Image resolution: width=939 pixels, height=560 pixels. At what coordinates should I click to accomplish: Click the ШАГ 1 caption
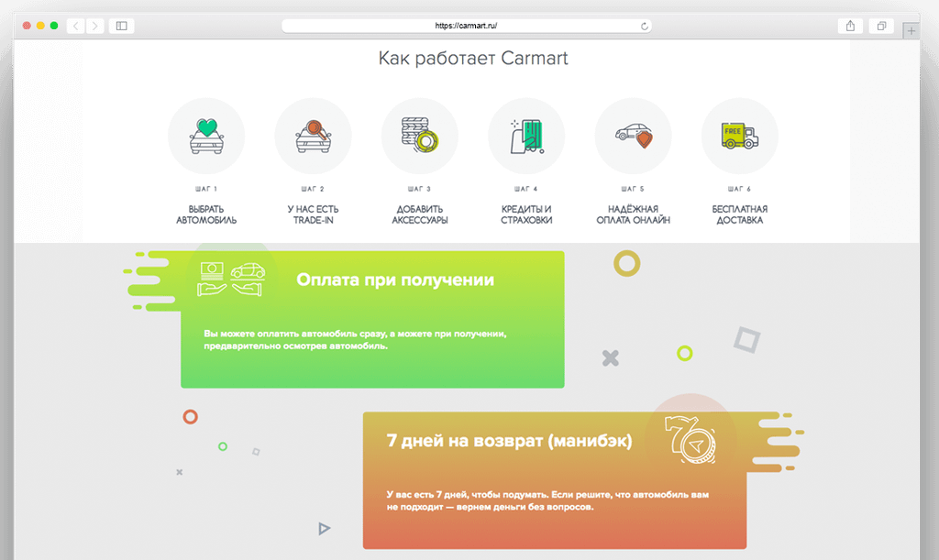pyautogui.click(x=206, y=189)
